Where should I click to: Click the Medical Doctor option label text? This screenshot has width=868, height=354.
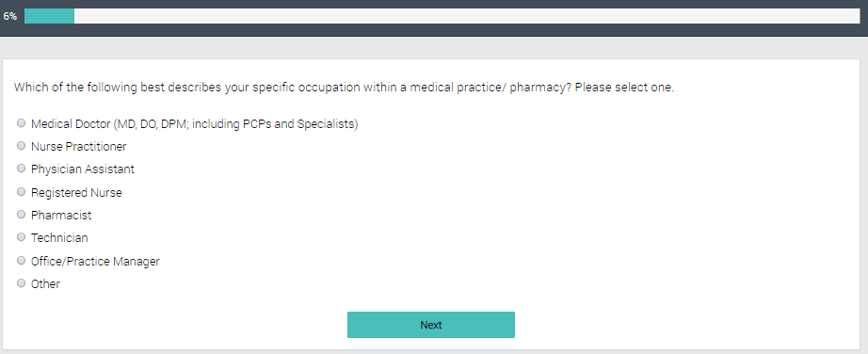pyautogui.click(x=194, y=124)
